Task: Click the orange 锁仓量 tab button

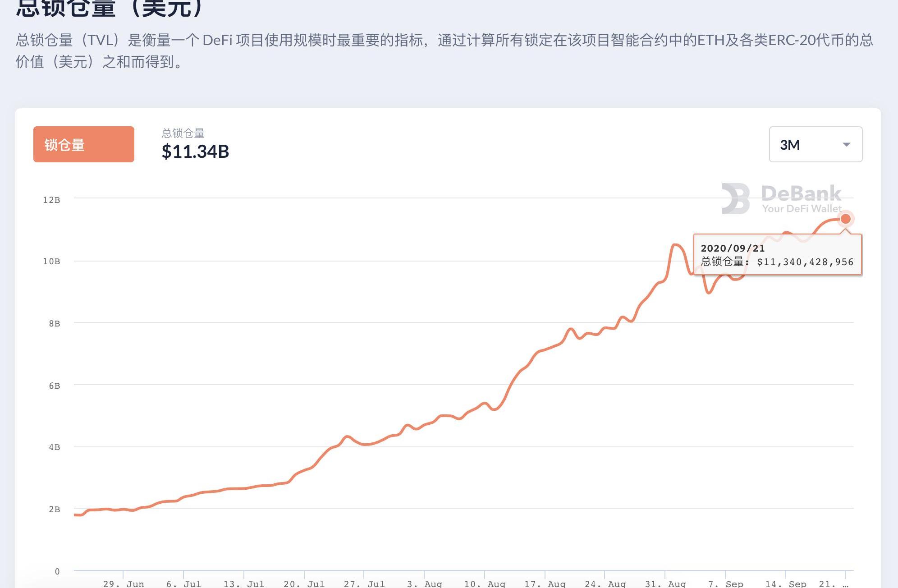Action: pos(84,144)
